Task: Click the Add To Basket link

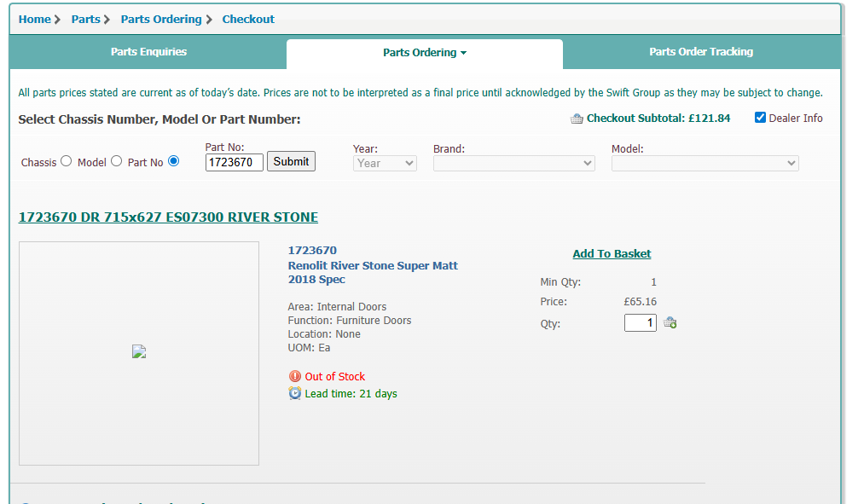Action: pyautogui.click(x=612, y=254)
